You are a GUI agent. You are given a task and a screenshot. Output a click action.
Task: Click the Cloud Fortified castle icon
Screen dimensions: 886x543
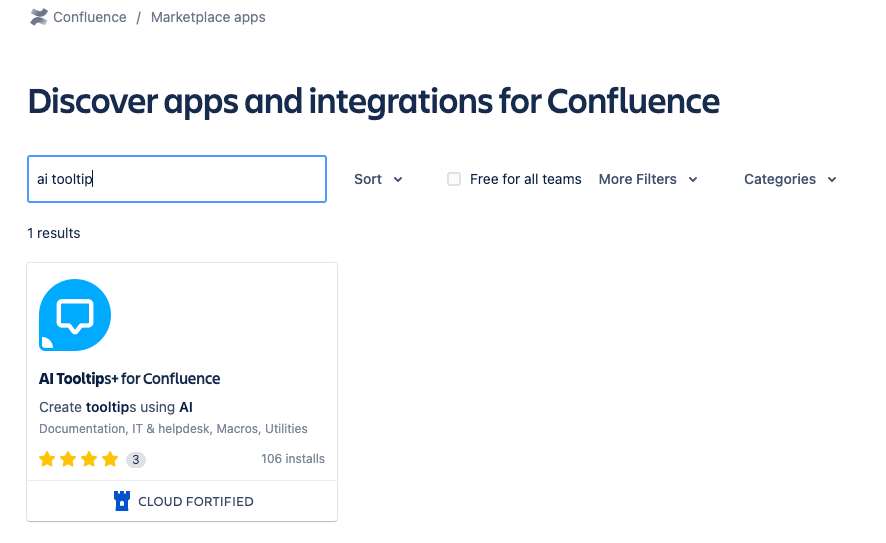click(121, 501)
